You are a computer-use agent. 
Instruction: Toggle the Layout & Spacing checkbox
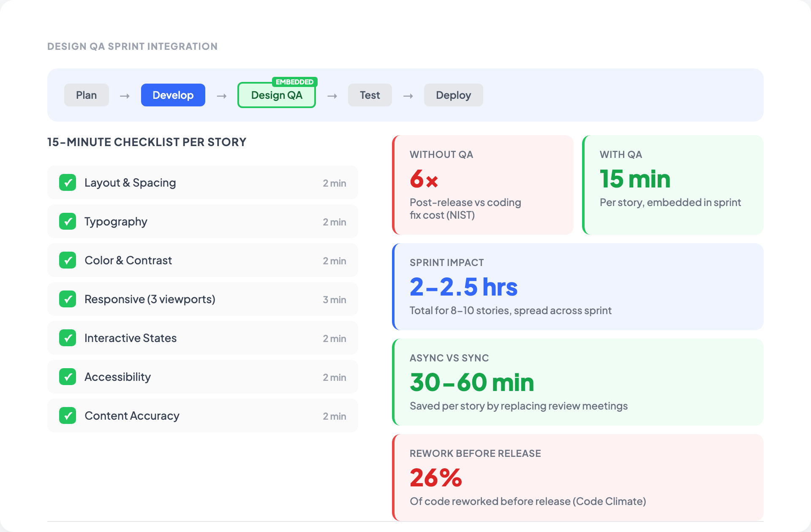[68, 182]
